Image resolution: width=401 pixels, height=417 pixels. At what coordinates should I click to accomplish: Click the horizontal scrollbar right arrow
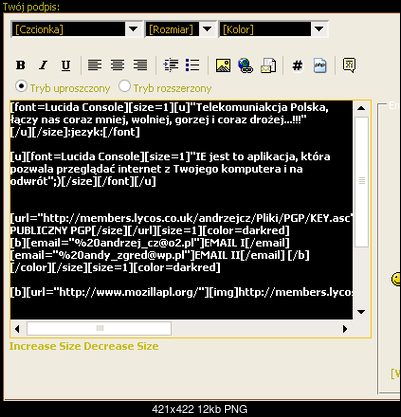coord(345,329)
